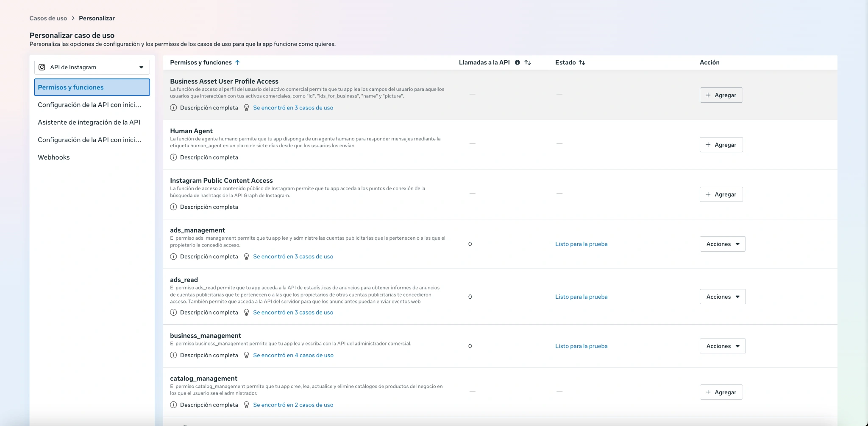Click the info icon beside Llamadas a la API
Screen dimensions: 868x426
click(x=517, y=62)
